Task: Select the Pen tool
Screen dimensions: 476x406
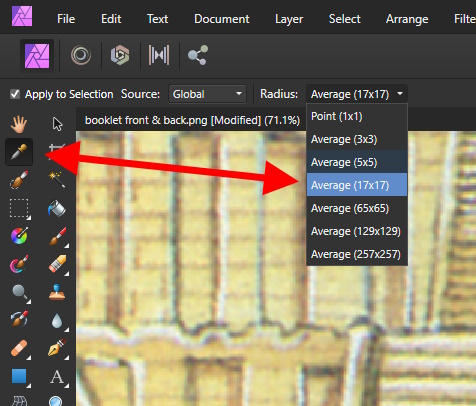Action: click(x=57, y=348)
